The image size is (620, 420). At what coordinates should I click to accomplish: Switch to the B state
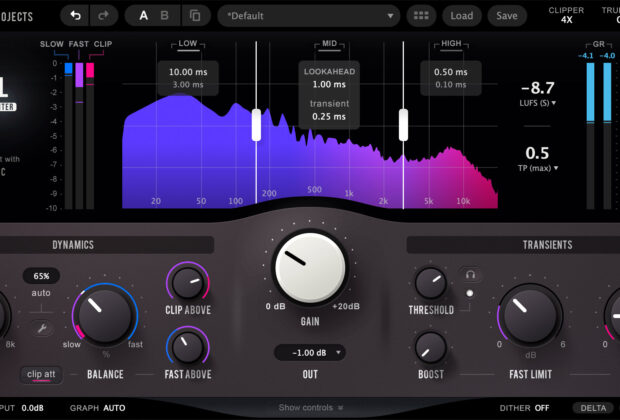(164, 15)
